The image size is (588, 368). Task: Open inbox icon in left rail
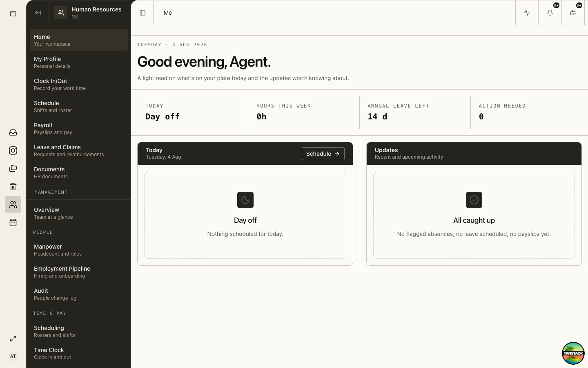coord(13,132)
